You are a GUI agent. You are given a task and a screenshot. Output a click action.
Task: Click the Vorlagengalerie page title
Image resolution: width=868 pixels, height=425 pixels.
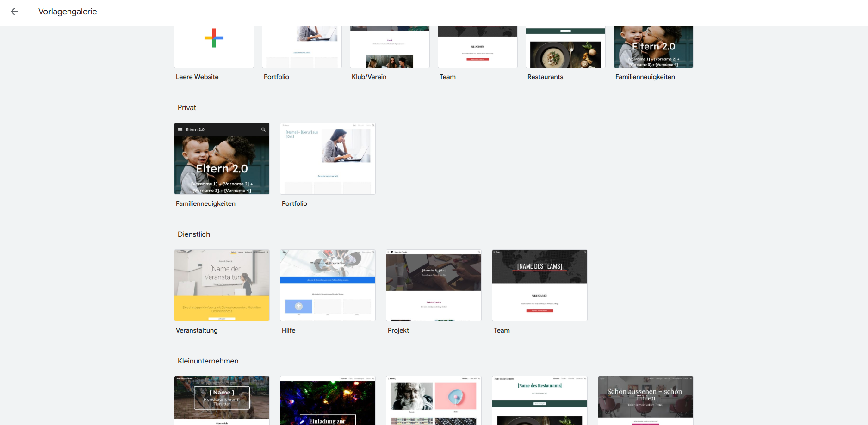68,12
